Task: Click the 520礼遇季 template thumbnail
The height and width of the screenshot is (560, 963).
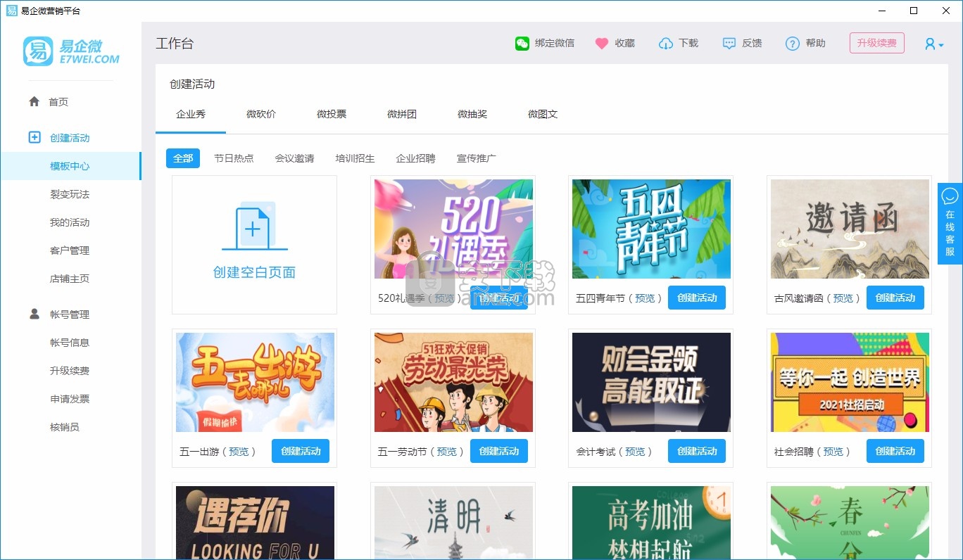Action: (453, 229)
